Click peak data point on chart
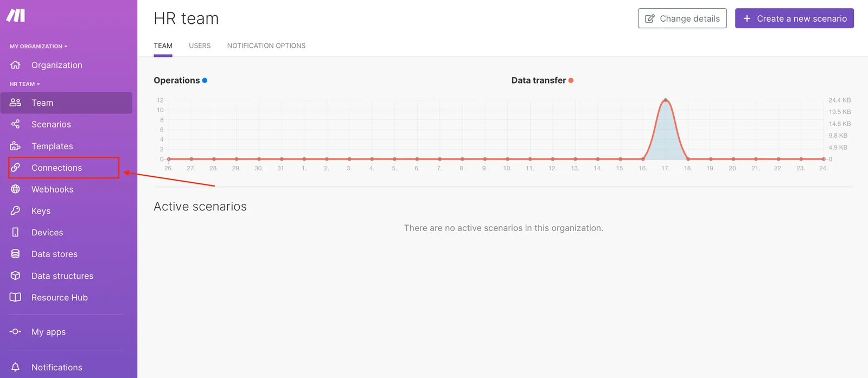Viewport: 868px width, 378px height. click(666, 100)
